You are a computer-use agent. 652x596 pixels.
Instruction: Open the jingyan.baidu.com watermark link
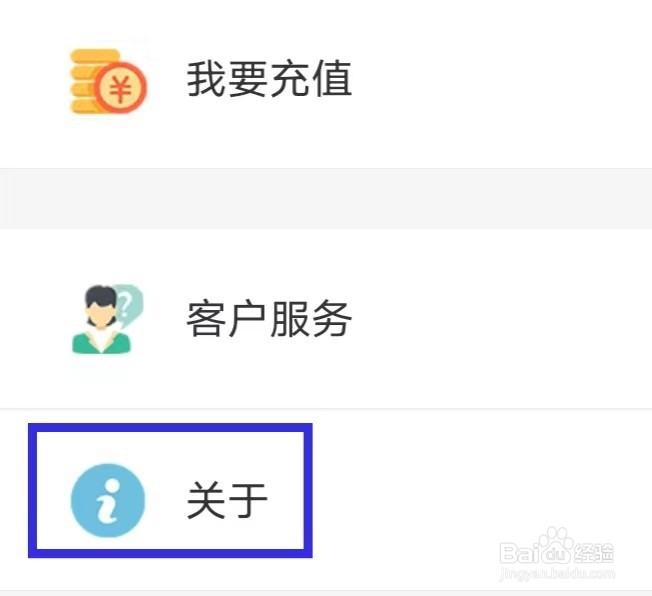tap(556, 574)
